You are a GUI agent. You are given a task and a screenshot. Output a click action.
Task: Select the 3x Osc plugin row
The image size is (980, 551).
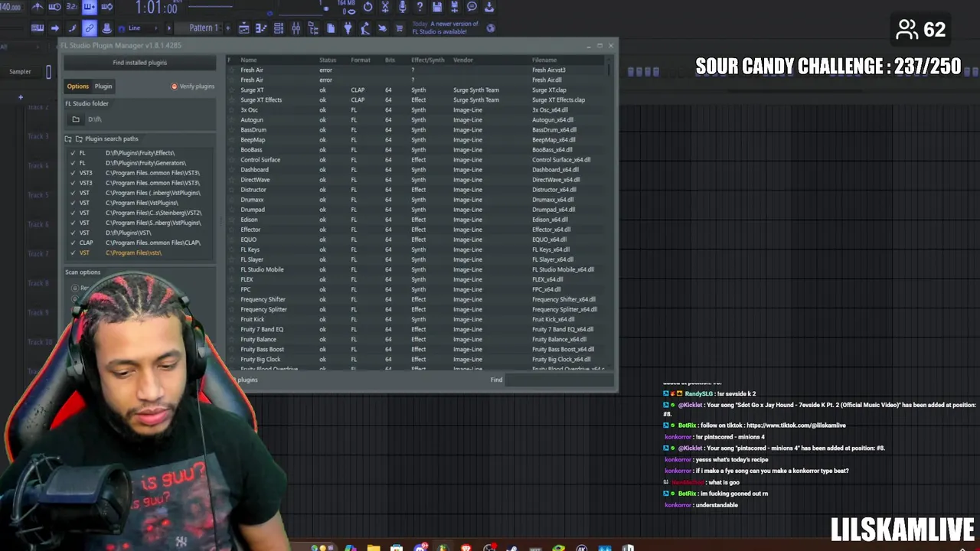coord(417,110)
